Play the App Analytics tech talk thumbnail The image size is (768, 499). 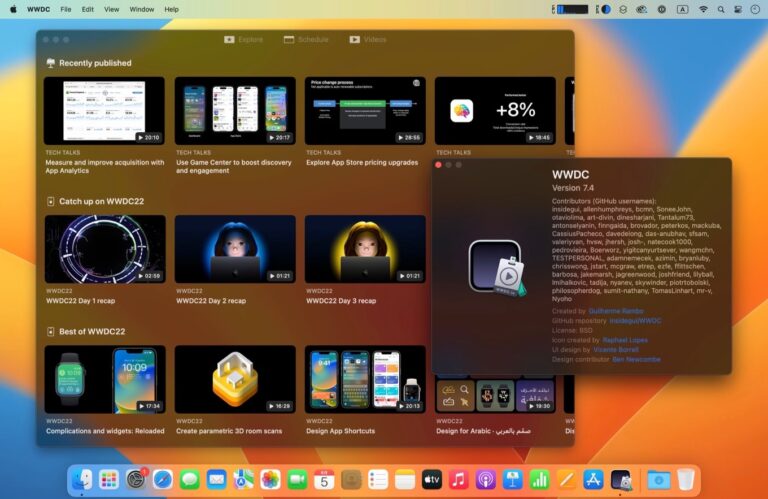104,110
